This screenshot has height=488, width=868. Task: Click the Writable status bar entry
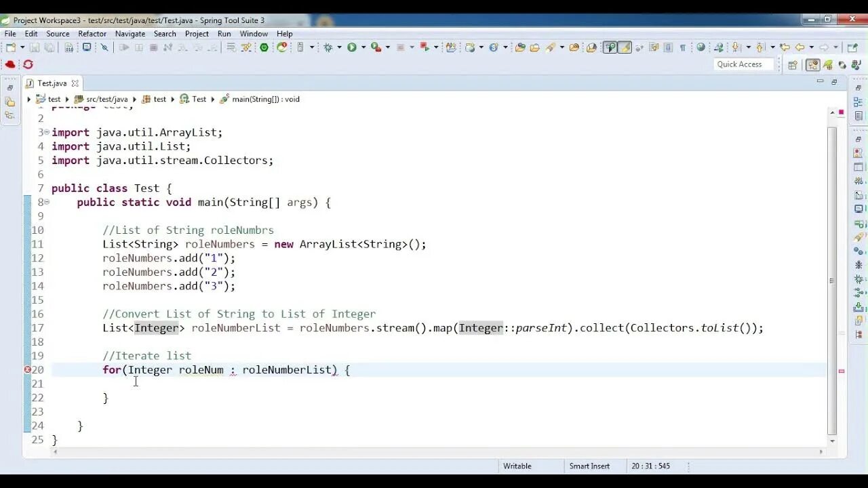click(x=517, y=466)
